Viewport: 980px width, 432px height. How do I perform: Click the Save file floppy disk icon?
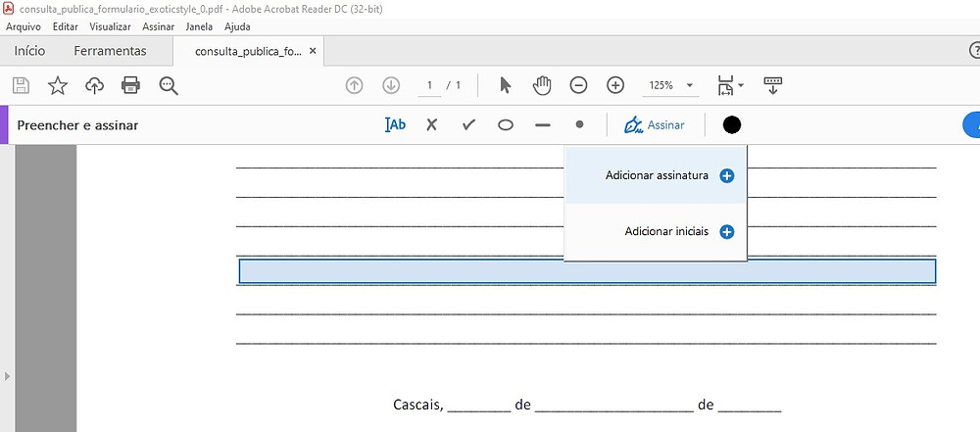(x=22, y=85)
